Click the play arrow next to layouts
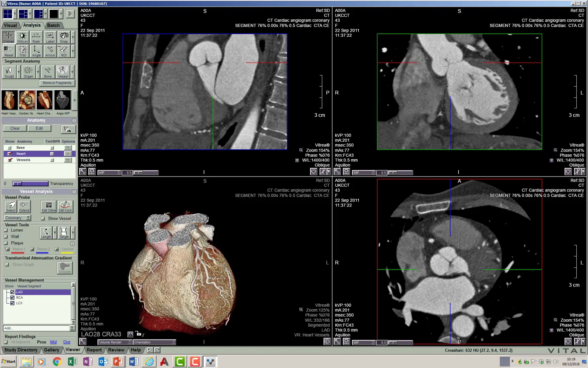 tap(70, 14)
